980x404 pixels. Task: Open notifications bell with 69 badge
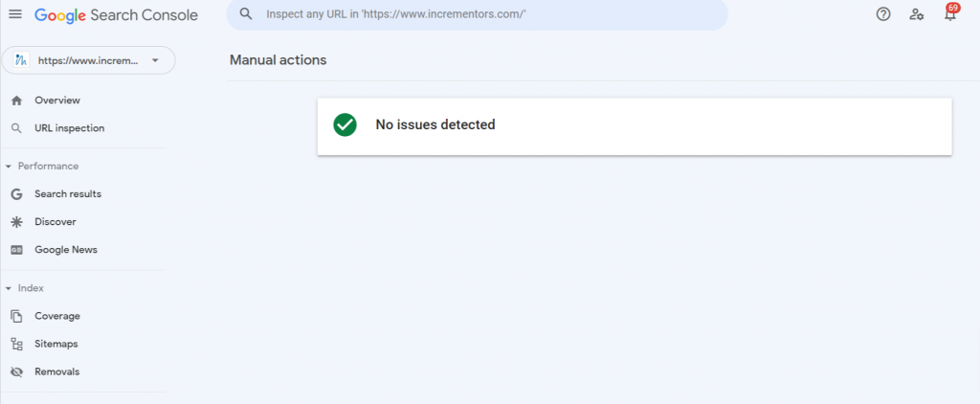pos(950,13)
